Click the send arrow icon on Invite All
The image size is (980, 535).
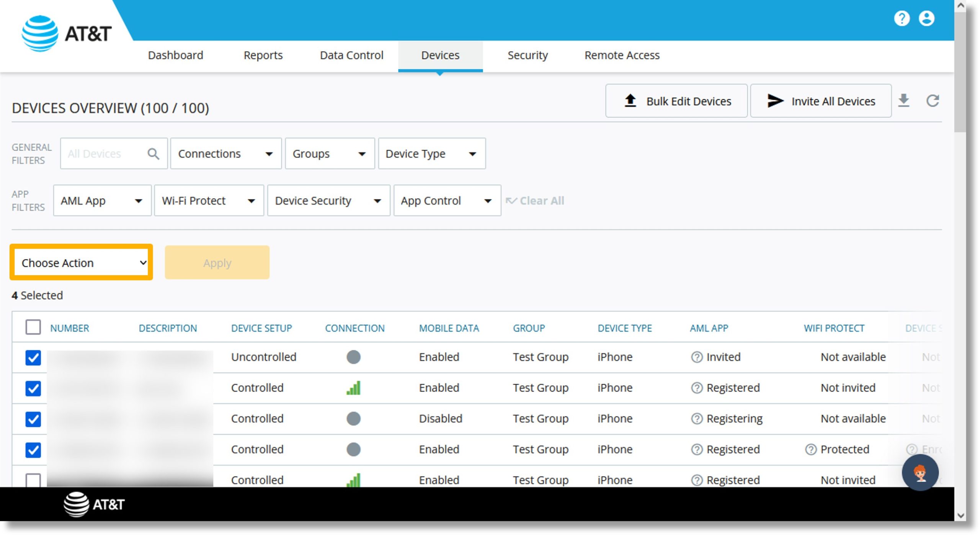775,101
